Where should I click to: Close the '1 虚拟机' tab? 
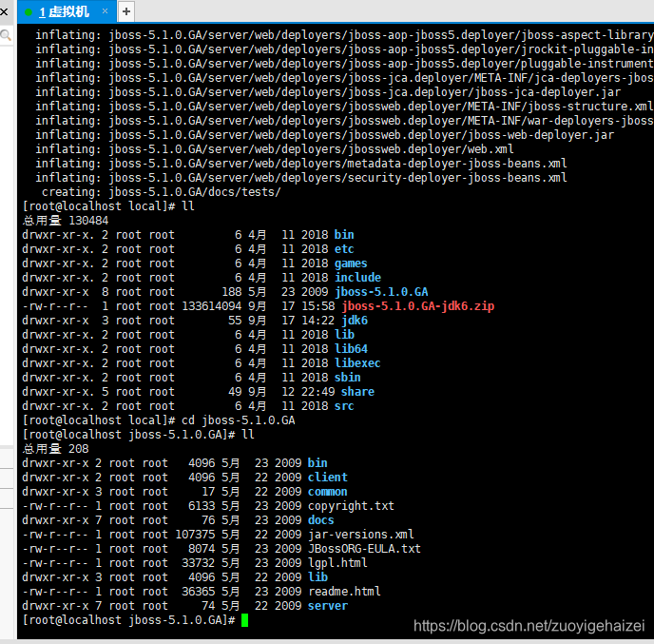point(105,11)
